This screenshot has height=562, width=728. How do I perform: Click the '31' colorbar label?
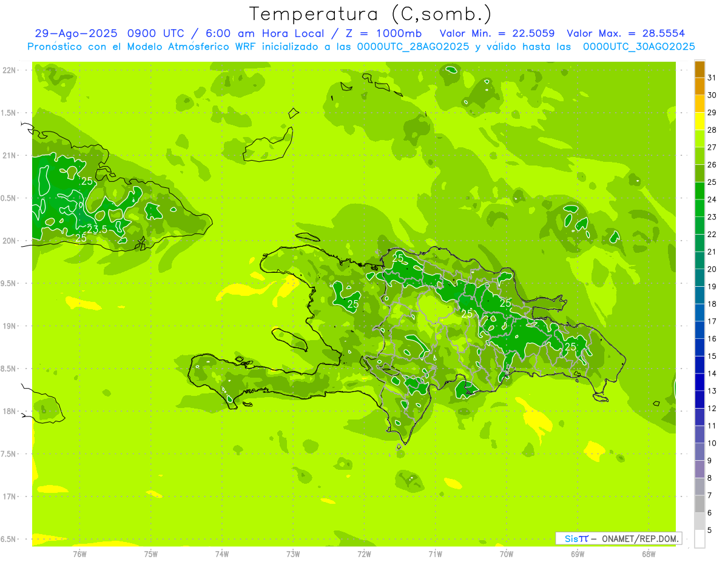click(712, 78)
